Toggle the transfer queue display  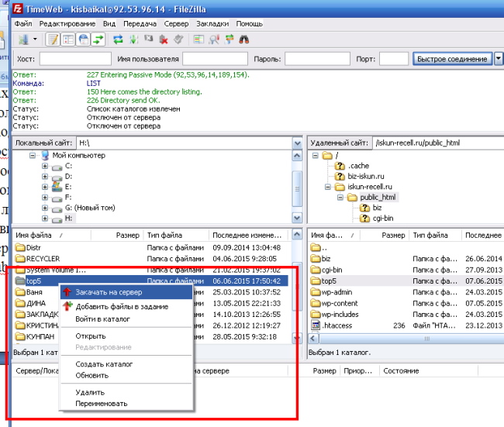coord(98,39)
